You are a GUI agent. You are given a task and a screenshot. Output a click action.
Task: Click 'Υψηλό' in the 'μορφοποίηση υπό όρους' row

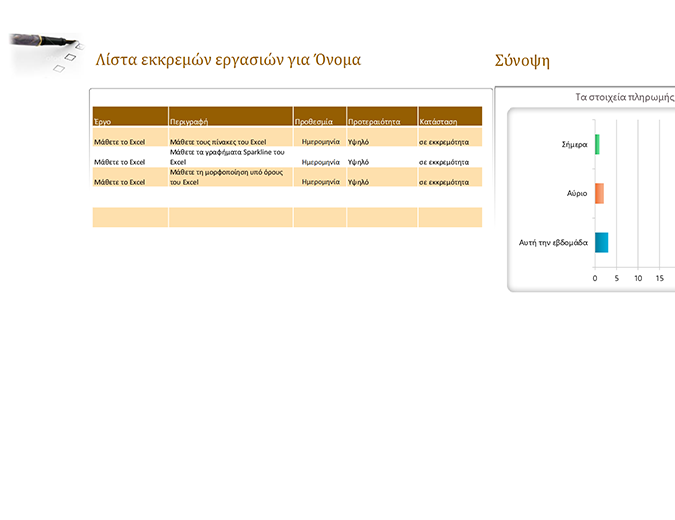358,182
